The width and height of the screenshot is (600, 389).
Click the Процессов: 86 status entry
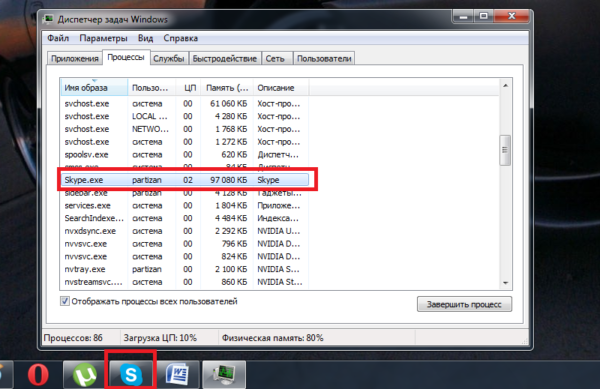[x=73, y=338]
